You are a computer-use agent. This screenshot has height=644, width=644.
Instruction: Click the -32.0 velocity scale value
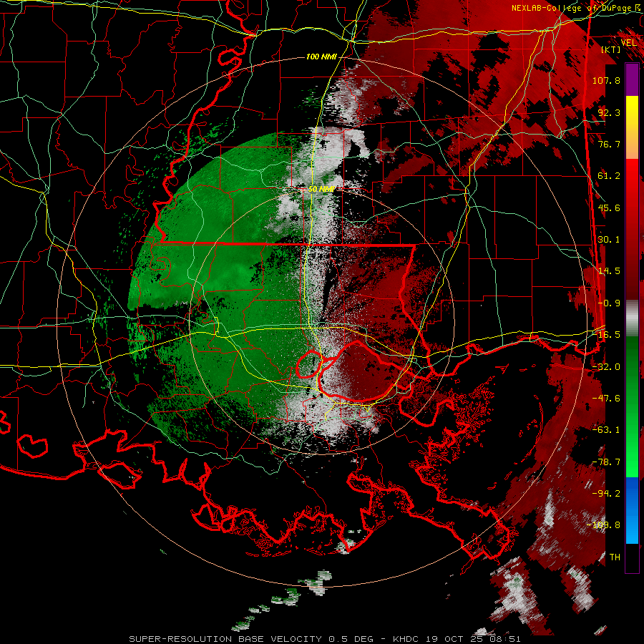pyautogui.click(x=606, y=367)
